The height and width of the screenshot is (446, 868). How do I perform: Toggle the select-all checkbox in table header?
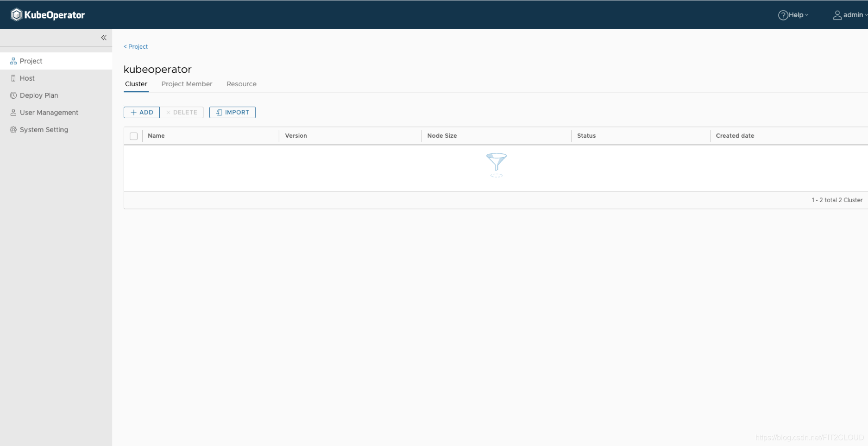pos(134,136)
